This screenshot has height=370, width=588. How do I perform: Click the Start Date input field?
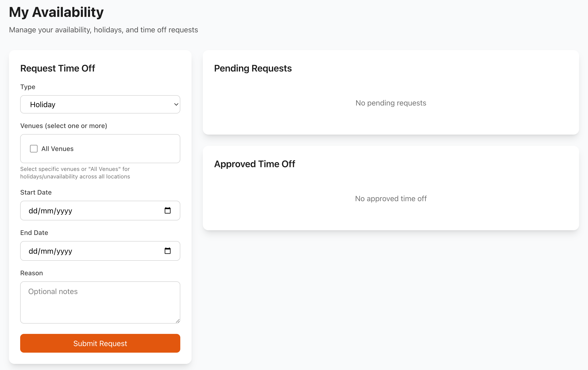pyautogui.click(x=86, y=211)
